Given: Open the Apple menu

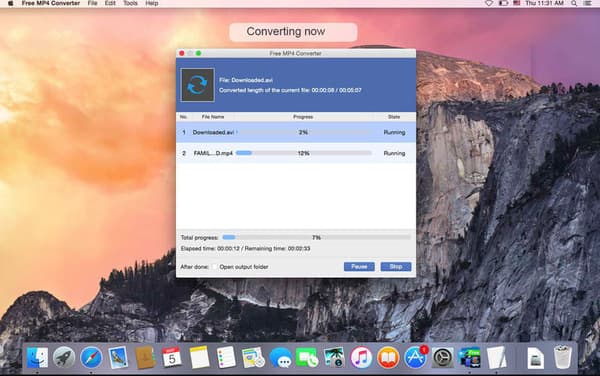Looking at the screenshot, I should (x=10, y=3).
